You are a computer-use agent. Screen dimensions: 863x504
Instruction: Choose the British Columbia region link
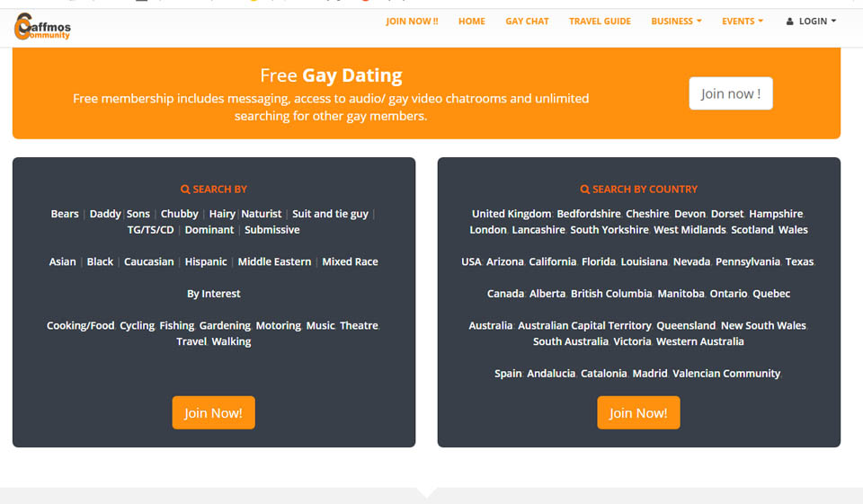(610, 294)
